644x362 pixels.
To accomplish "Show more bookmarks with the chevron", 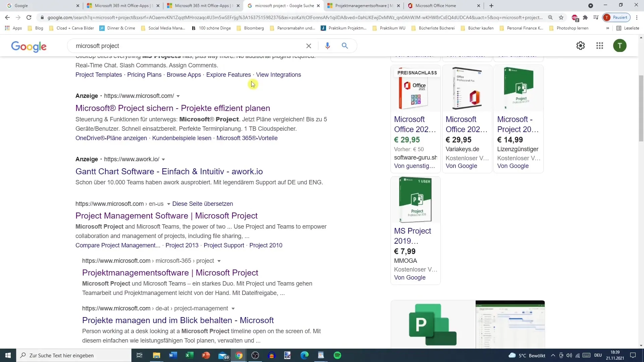I will click(607, 28).
